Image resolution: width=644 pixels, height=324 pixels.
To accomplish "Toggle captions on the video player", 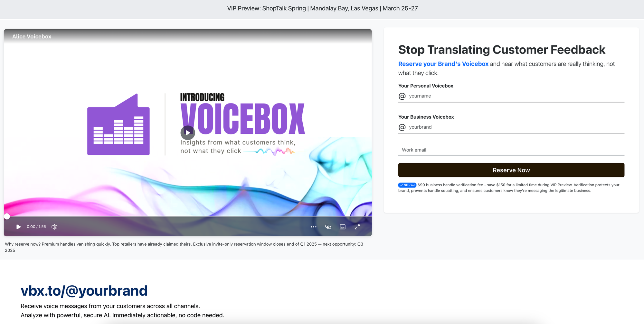I will pos(343,227).
